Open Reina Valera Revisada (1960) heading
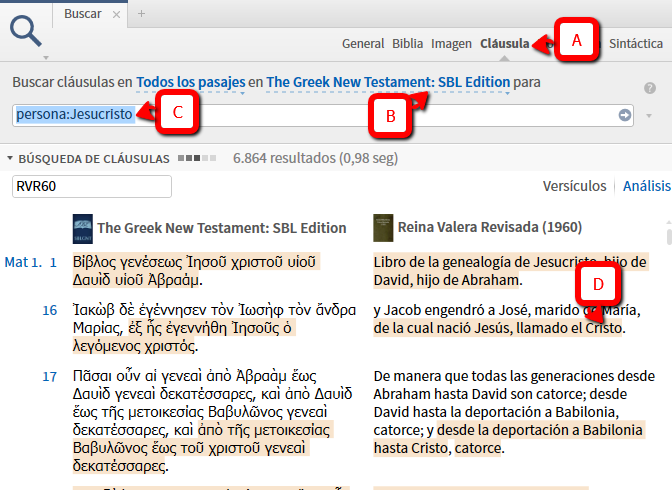 [x=490, y=227]
